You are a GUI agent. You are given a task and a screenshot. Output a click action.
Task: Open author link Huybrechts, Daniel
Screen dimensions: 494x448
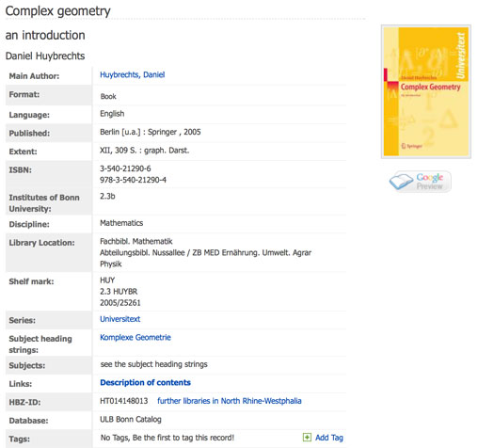coord(133,74)
